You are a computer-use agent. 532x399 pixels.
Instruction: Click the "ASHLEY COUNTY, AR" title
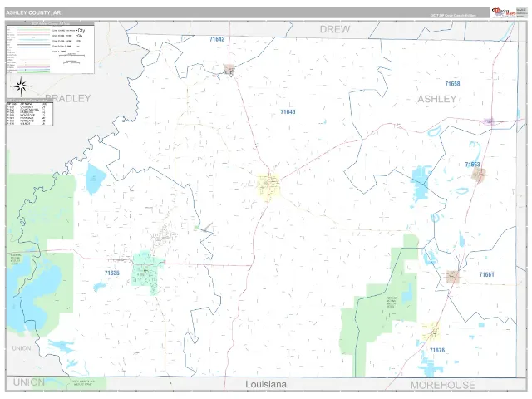(33, 13)
